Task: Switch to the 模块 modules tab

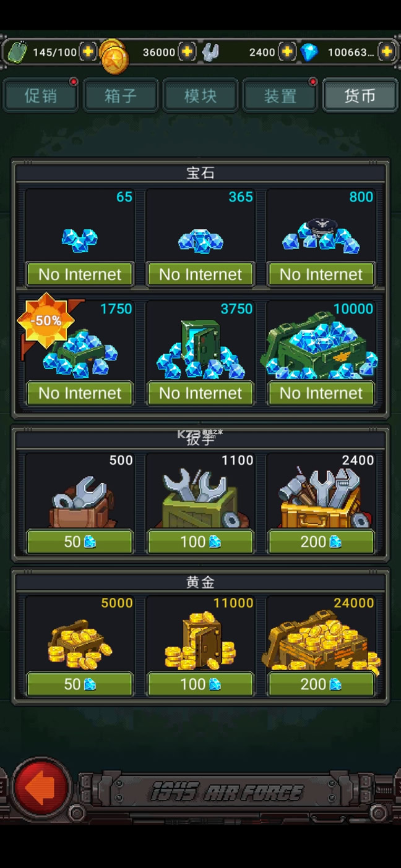Action: click(x=200, y=96)
